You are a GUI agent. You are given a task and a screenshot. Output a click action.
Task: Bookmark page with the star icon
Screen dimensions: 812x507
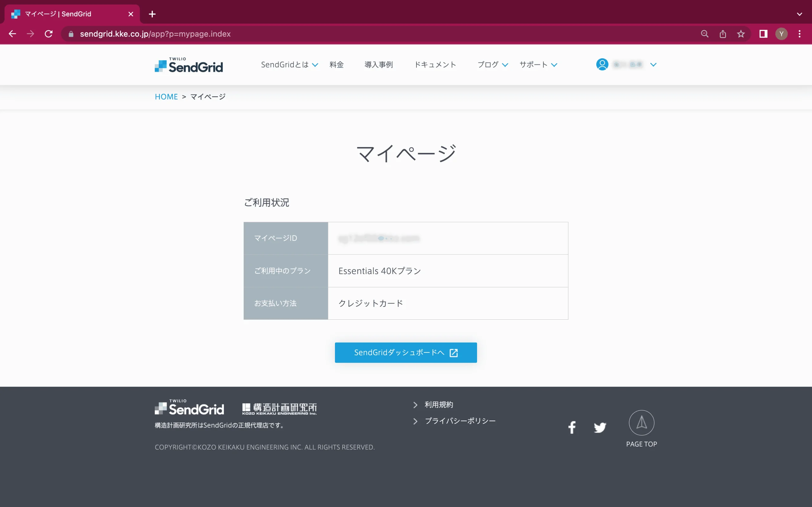coord(741,34)
